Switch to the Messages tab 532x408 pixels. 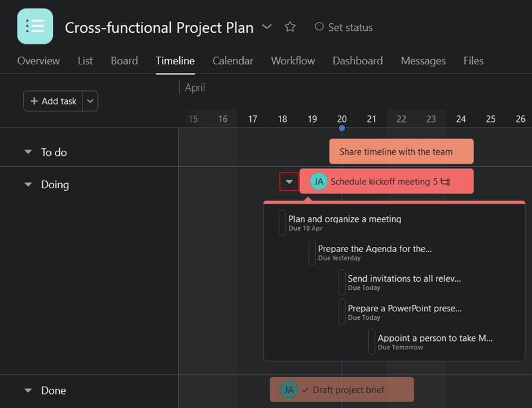point(423,61)
